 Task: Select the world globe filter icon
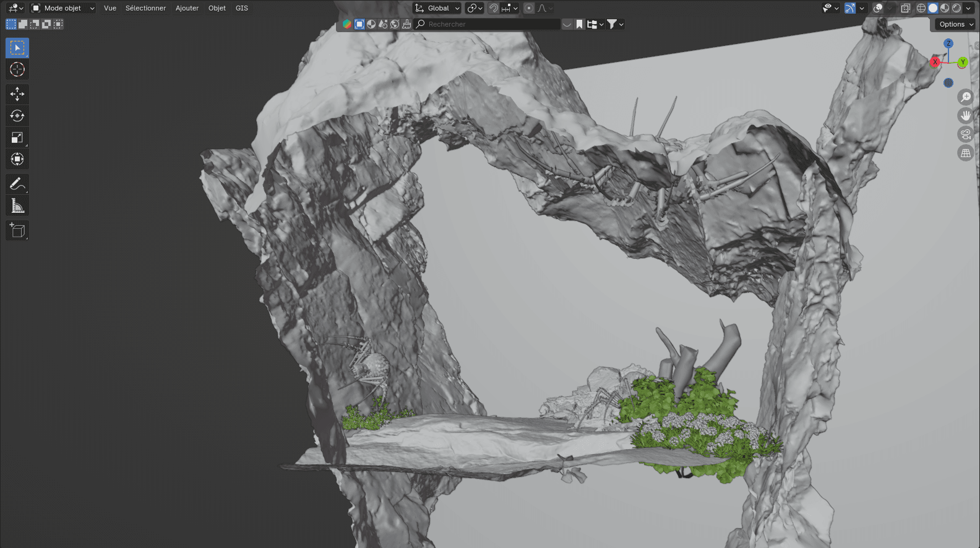point(395,24)
